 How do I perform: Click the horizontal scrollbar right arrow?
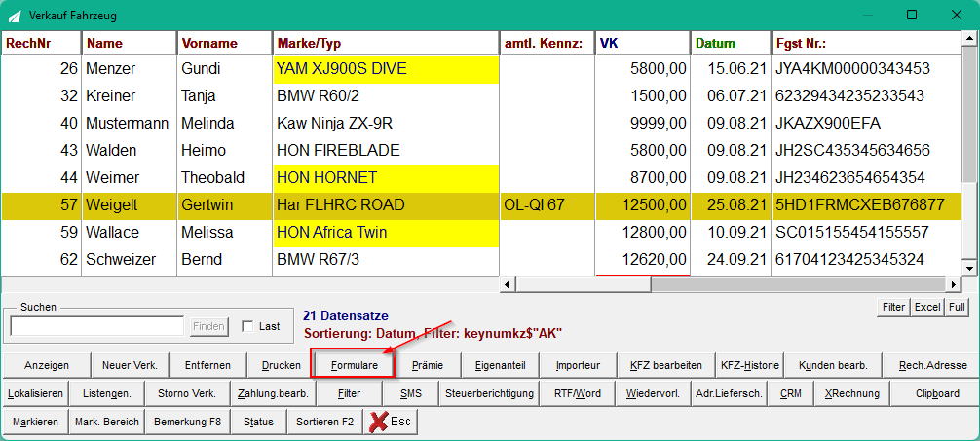(x=955, y=285)
